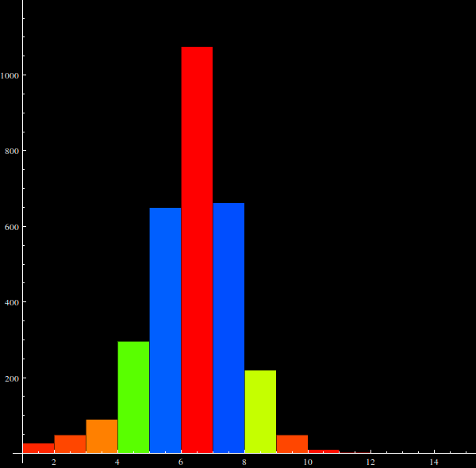Viewport: 476px width, 468px height.
Task: Click the orange-red bar between 2 and 3
Action: (x=70, y=444)
